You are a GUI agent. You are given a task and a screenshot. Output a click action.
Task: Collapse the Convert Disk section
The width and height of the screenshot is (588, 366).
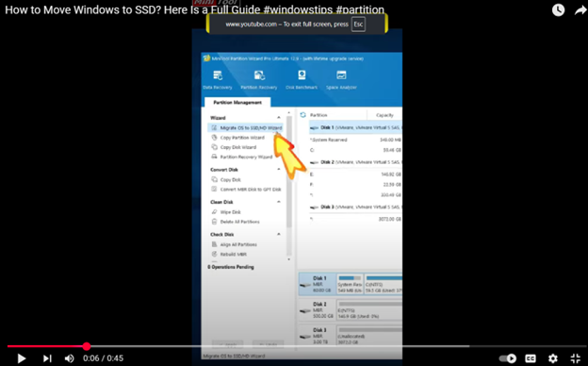click(279, 170)
